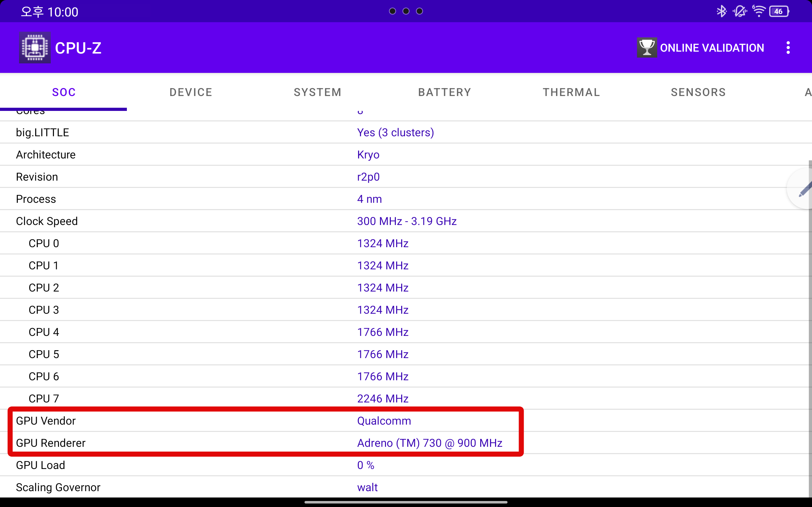This screenshot has height=507, width=812.
Task: Go to the SENSORS tab
Action: [698, 92]
